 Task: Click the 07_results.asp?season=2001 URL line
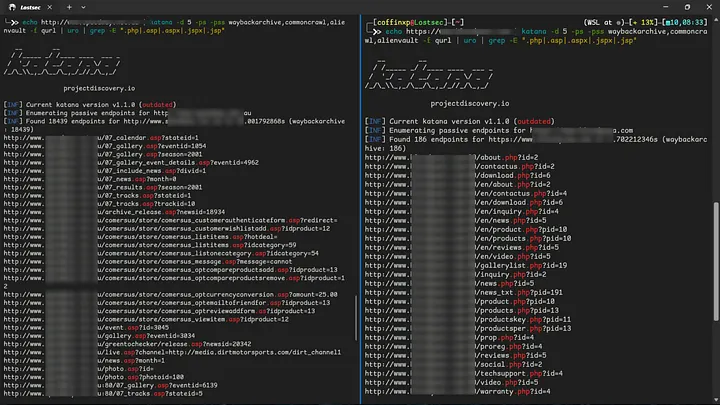tap(103, 187)
